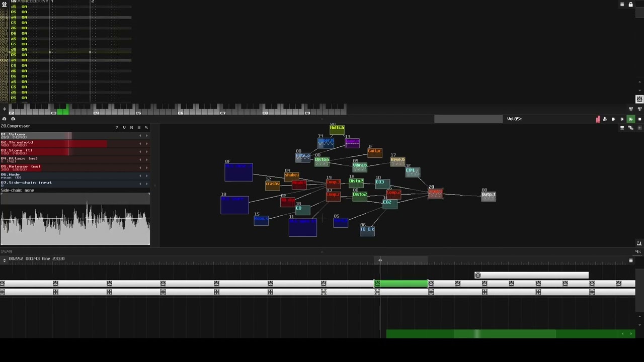The height and width of the screenshot is (362, 644).
Task: Stop playback with the stop button
Action: pos(639,119)
